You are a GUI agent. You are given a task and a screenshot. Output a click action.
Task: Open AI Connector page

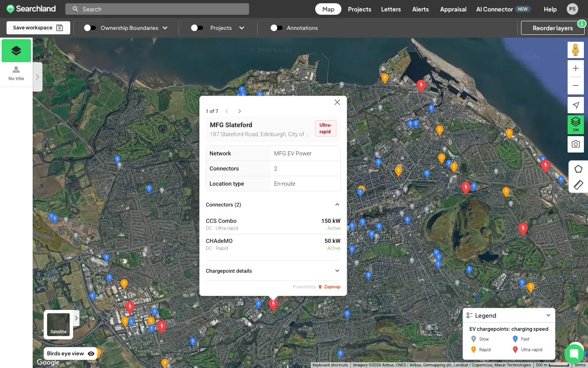[503, 9]
